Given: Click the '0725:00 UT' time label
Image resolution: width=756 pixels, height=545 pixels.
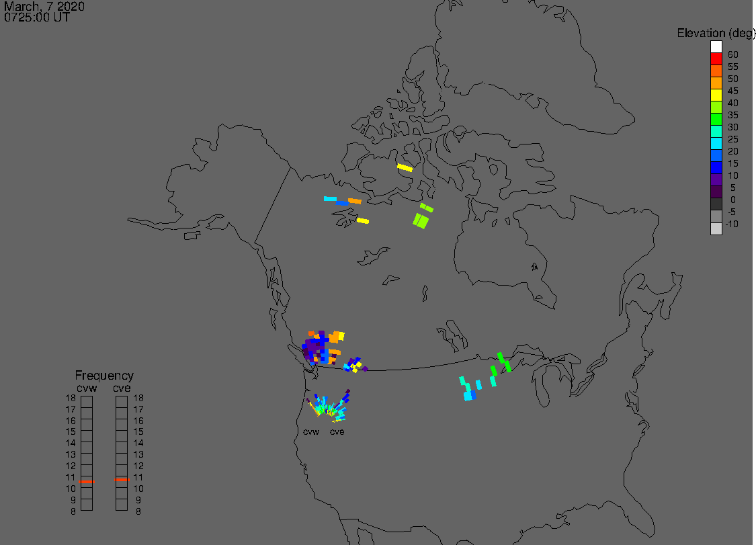Looking at the screenshot, I should (x=37, y=17).
